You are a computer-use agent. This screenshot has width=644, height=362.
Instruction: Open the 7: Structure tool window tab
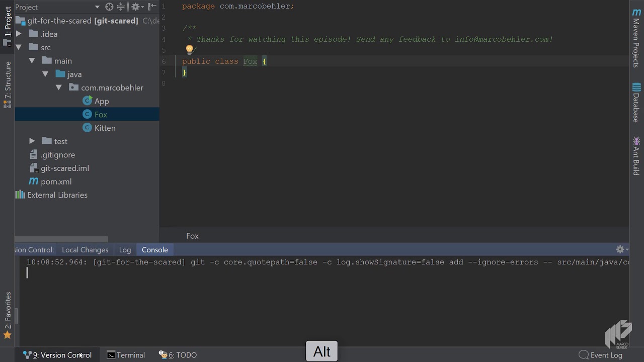tap(8, 84)
